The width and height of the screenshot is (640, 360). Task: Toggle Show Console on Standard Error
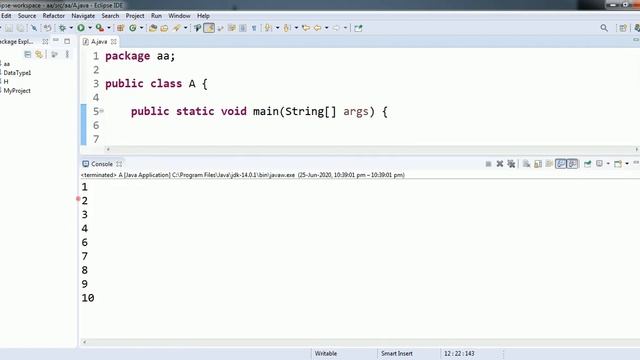pyautogui.click(x=572, y=164)
